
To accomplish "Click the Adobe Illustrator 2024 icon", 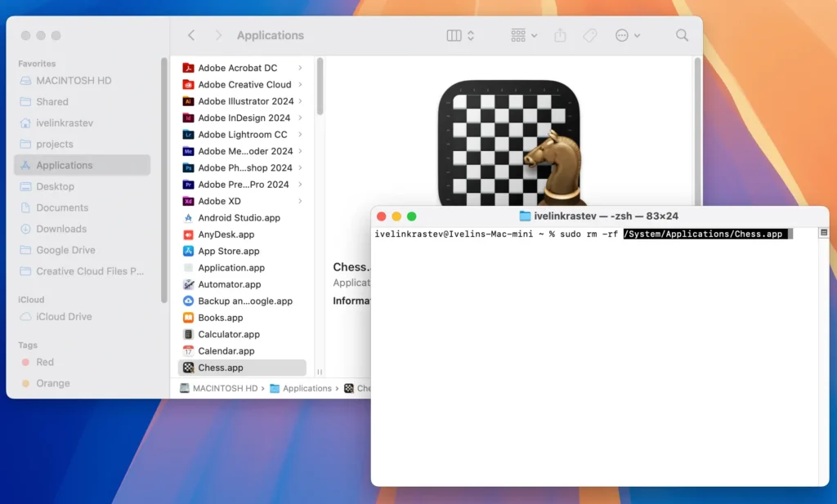I will (188, 101).
